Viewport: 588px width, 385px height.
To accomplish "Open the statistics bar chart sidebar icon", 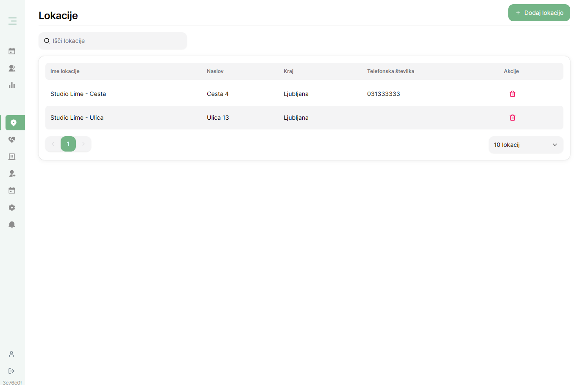I will point(12,85).
